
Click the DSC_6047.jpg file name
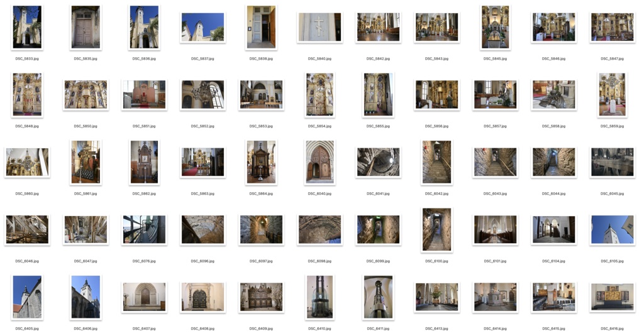(x=86, y=261)
